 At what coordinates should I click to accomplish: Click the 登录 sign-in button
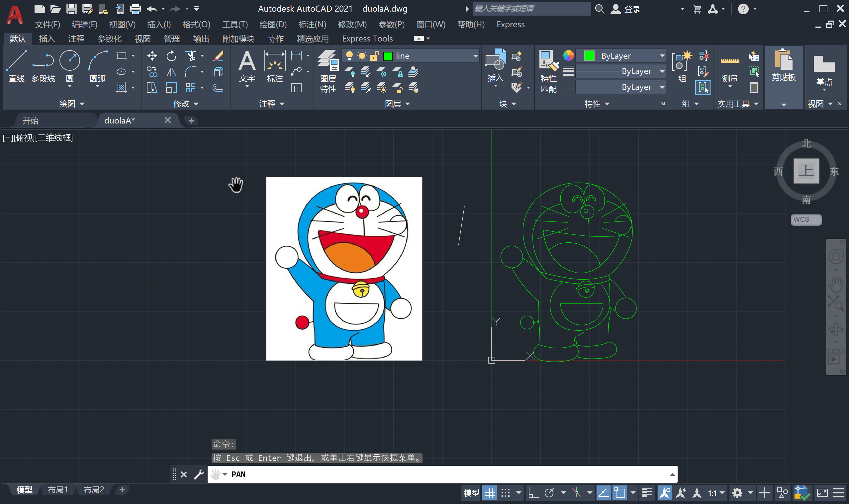point(626,9)
